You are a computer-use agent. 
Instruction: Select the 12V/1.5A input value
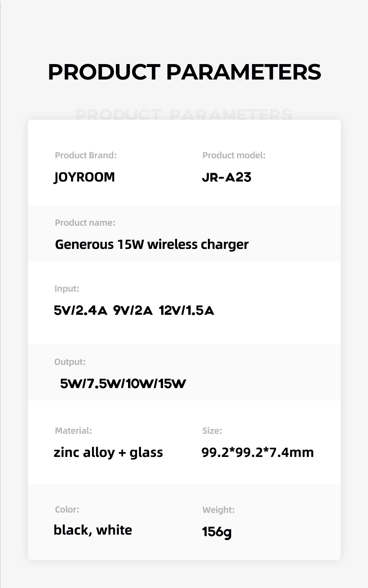(186, 311)
